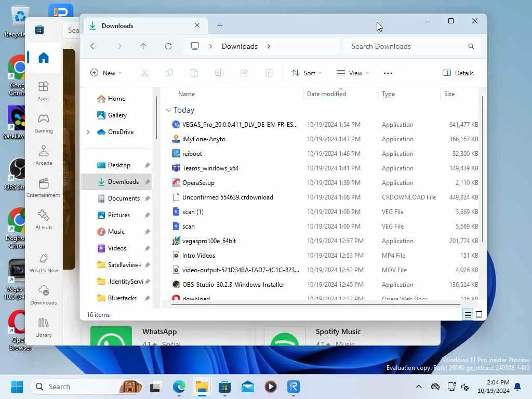The height and width of the screenshot is (399, 532).
Task: Select Videos in navigation pane
Action: click(x=116, y=248)
